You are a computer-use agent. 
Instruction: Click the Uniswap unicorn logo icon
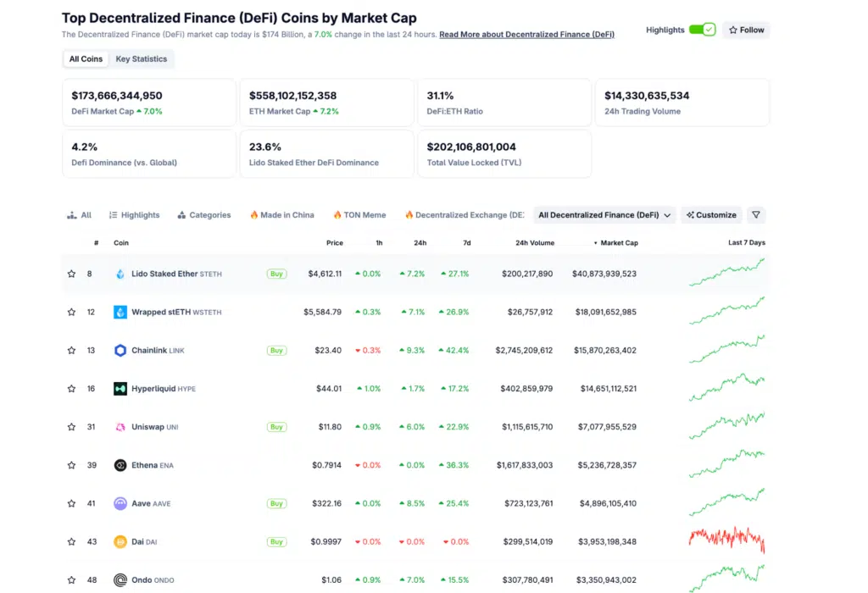click(x=120, y=427)
